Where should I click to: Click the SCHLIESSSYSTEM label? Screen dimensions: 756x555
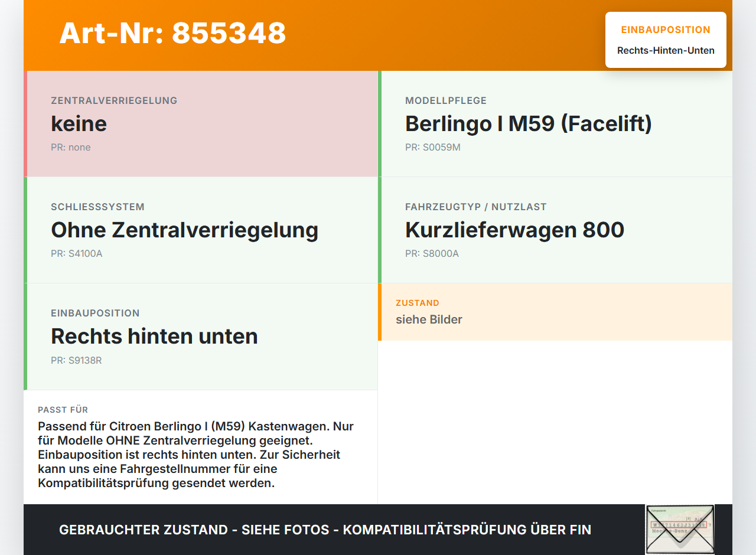(98, 207)
